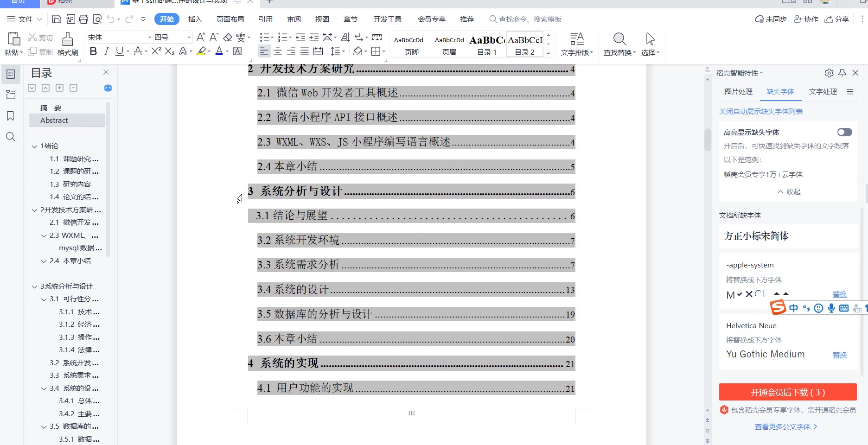Viewport: 868px width, 445px height.
Task: Switch to the 图片处理 panel tab
Action: pyautogui.click(x=739, y=91)
